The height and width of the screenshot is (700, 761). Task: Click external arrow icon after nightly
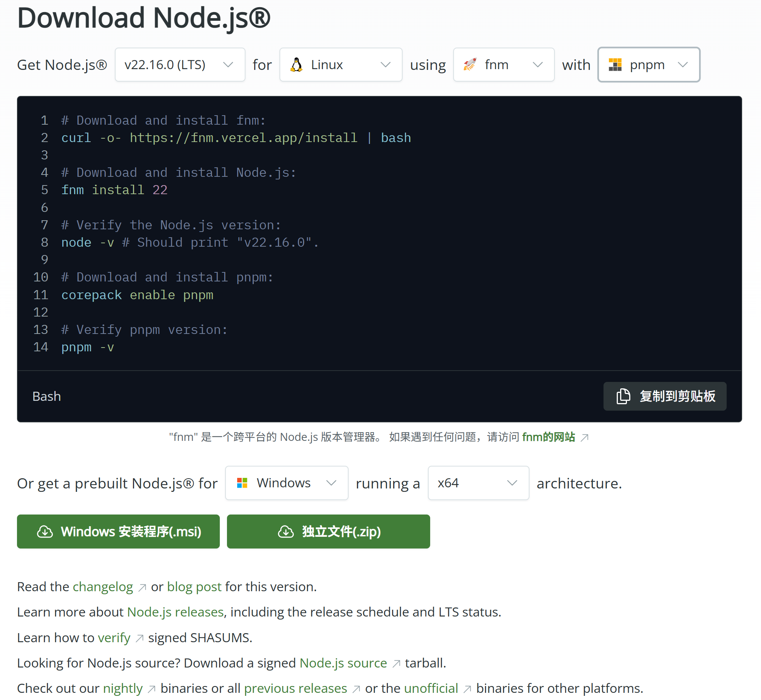coord(151,689)
